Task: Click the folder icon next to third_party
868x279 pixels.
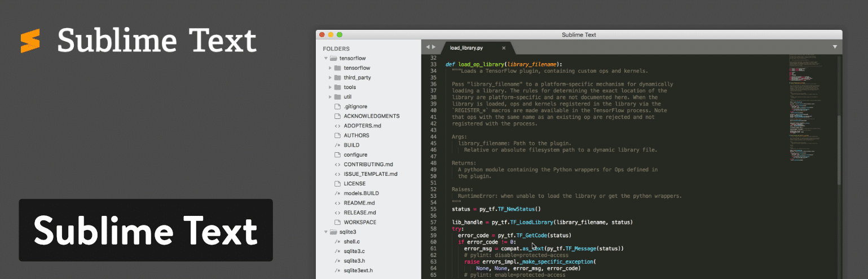Action: pos(337,78)
